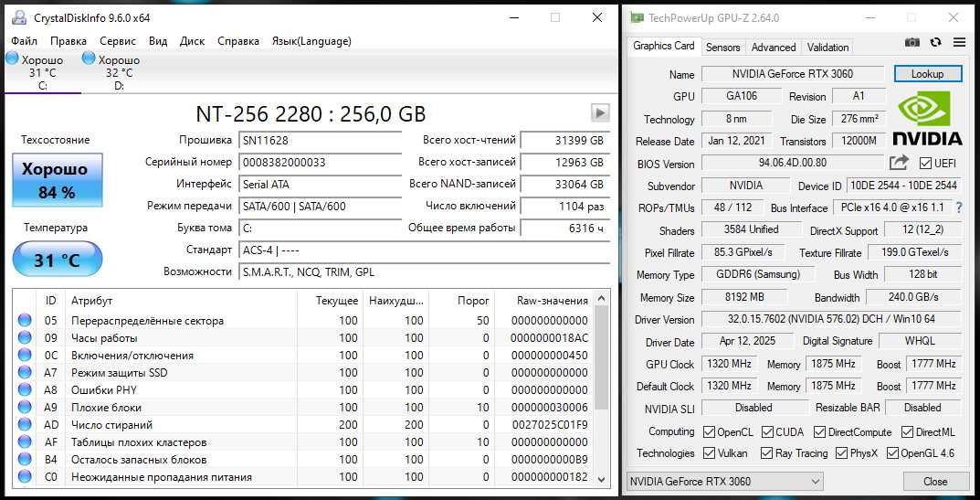Click the Общее время работы value 6316 ч
The height and width of the screenshot is (500, 980).
pyautogui.click(x=564, y=228)
